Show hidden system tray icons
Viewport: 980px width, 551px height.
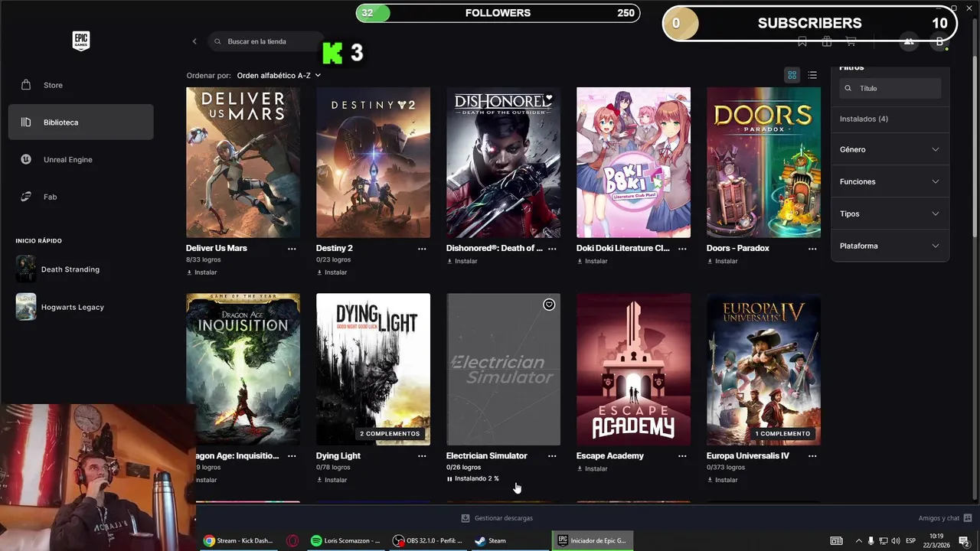coord(858,541)
